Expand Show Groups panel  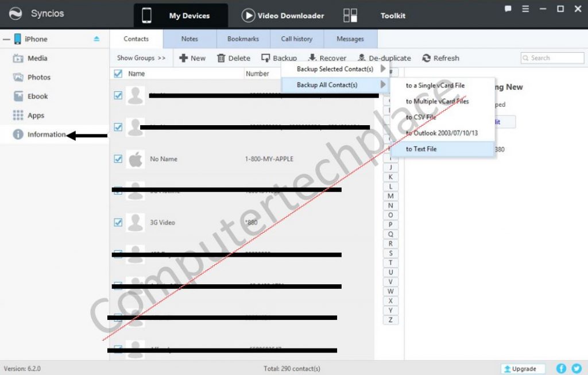141,58
